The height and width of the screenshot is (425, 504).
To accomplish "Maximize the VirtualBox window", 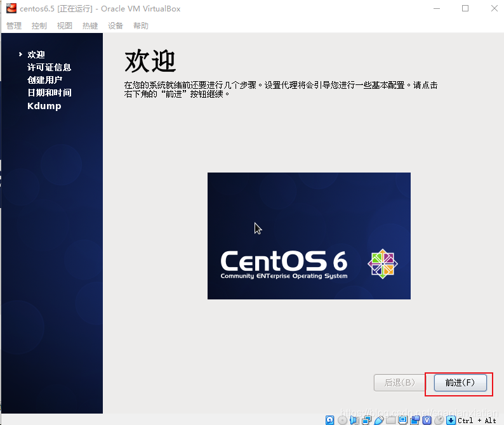I will [x=465, y=8].
